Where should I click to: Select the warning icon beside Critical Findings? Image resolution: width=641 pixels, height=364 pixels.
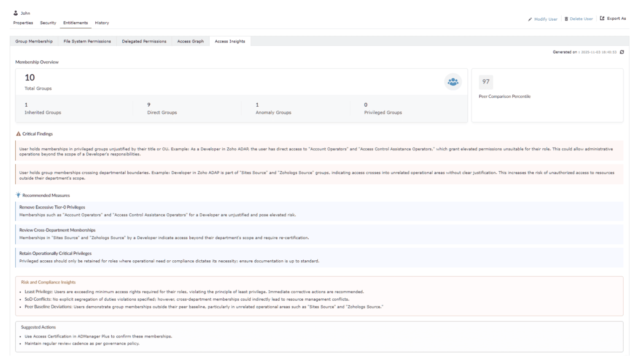pos(18,134)
